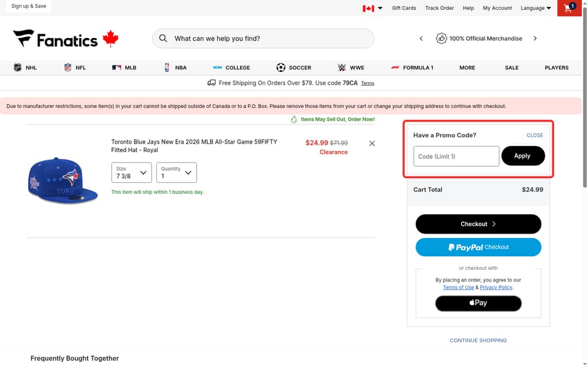Open Track Order link
This screenshot has height=368, width=588.
[439, 8]
